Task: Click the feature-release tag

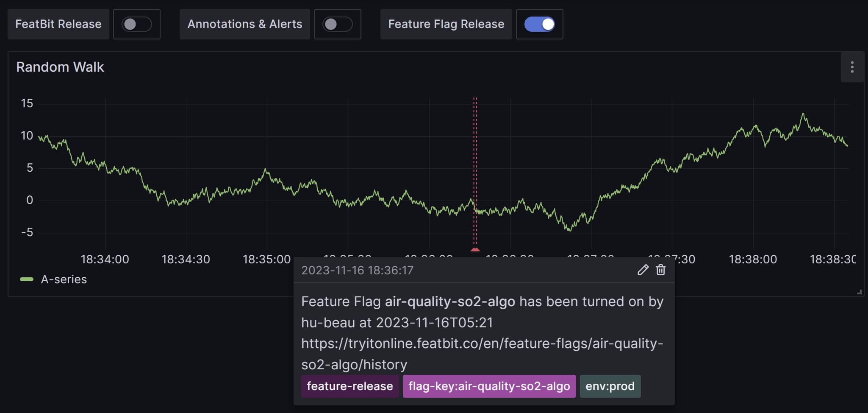Action: point(349,386)
